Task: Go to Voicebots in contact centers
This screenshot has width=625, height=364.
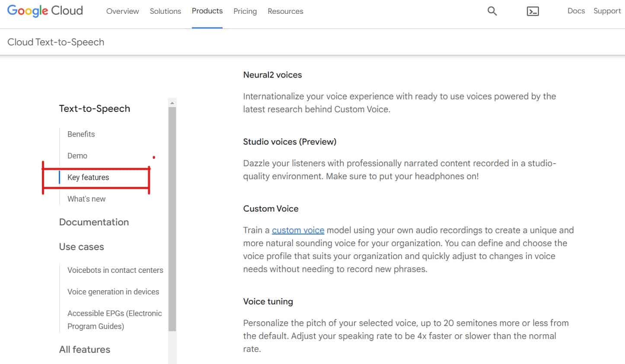Action: (115, 270)
